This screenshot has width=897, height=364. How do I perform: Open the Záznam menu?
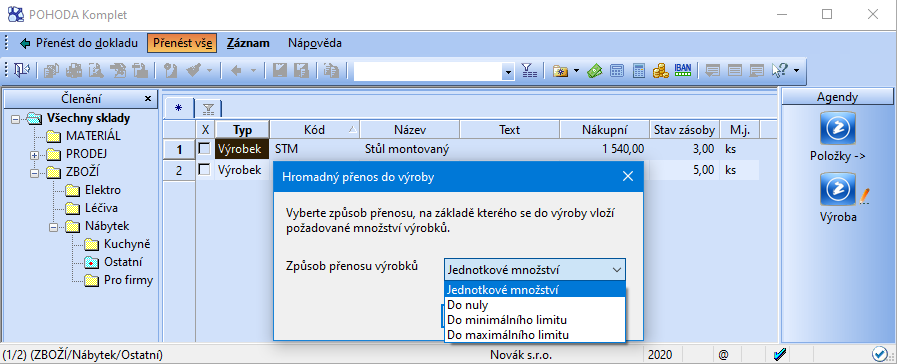tap(248, 43)
